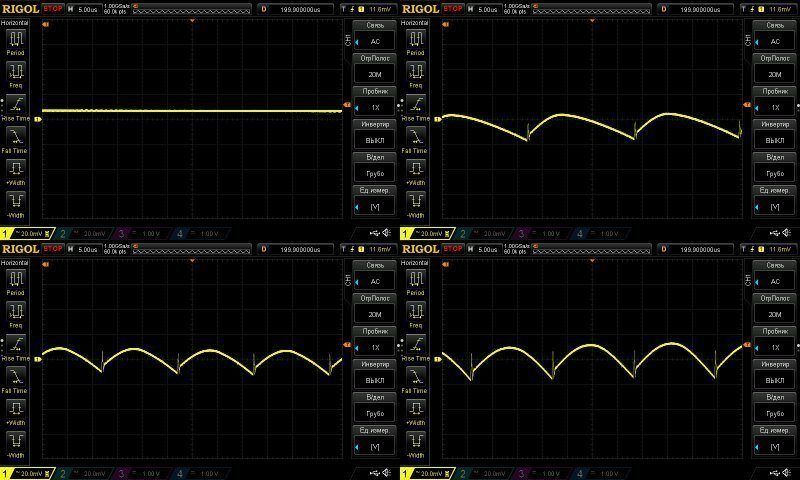
Task: Select channel 4 tab in bottom-left scope
Action: pyautogui.click(x=201, y=474)
